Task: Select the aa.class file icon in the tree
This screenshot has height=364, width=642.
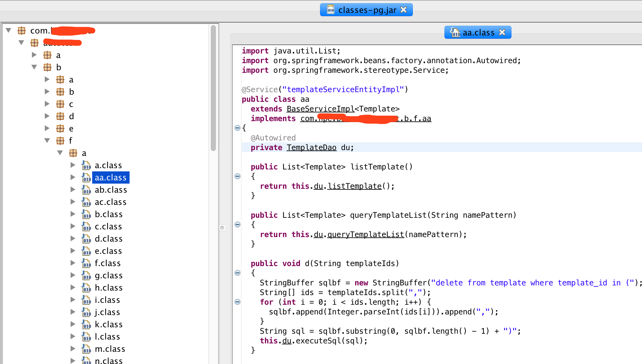Action: pyautogui.click(x=86, y=177)
